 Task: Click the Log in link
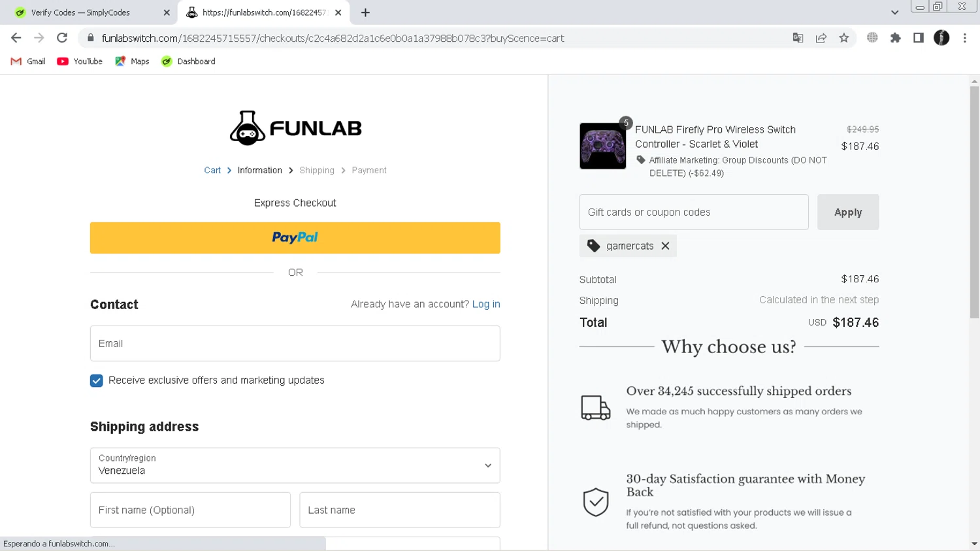pos(486,304)
